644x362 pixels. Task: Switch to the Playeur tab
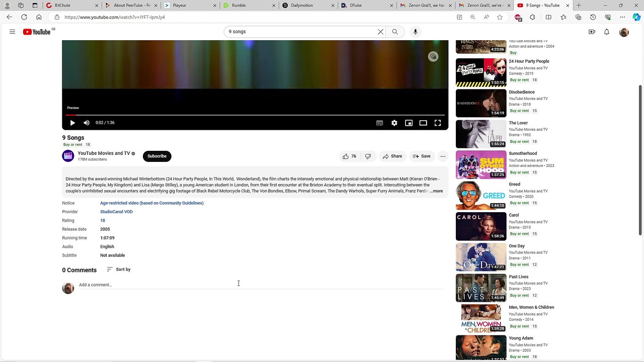(x=190, y=6)
